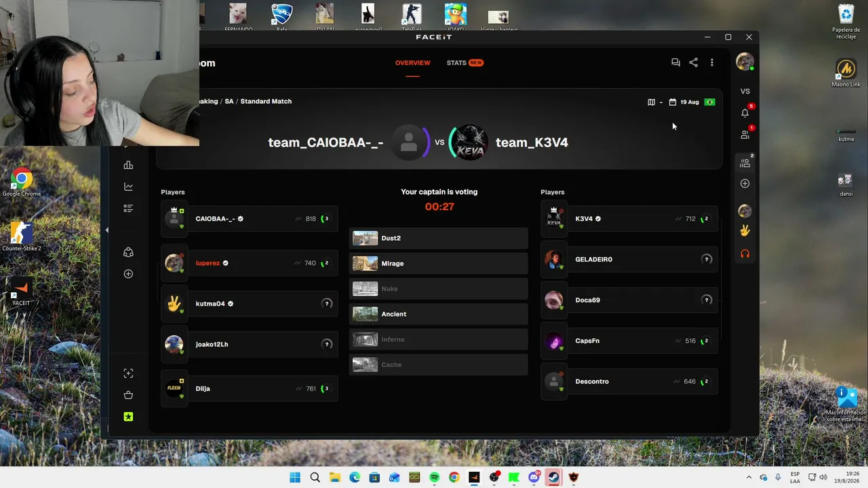Open the Windows Start menu
868x488 pixels.
tap(295, 478)
